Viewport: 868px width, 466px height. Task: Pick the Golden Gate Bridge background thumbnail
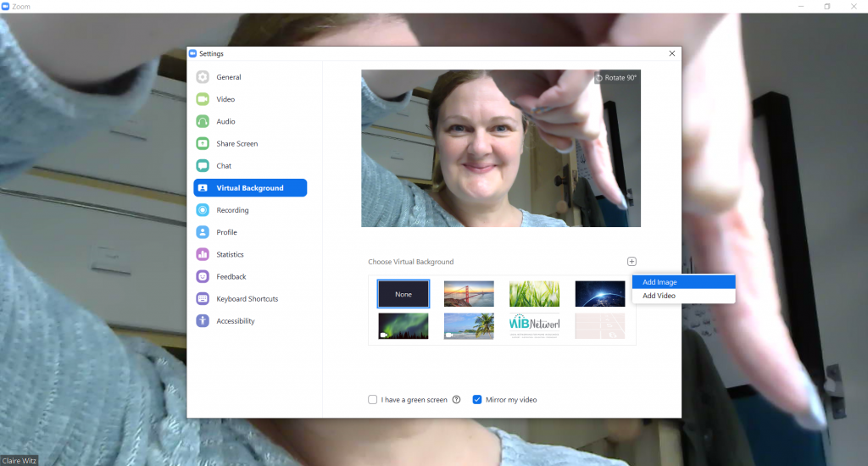tap(469, 294)
